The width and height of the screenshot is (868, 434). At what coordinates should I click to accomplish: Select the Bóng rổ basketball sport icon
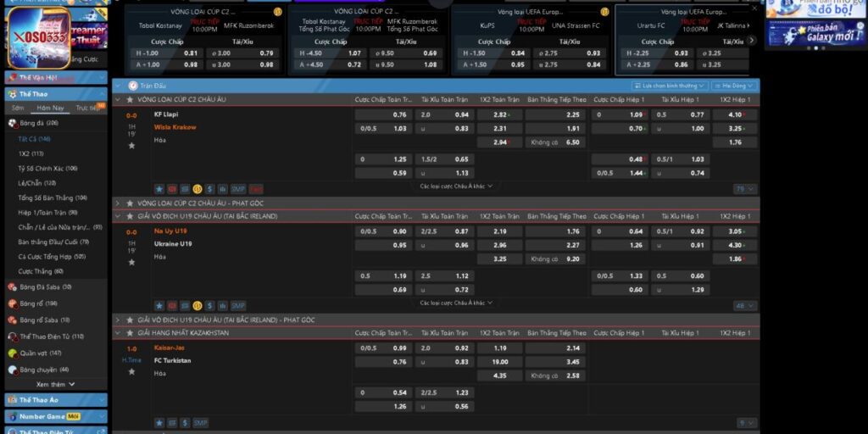[x=13, y=303]
